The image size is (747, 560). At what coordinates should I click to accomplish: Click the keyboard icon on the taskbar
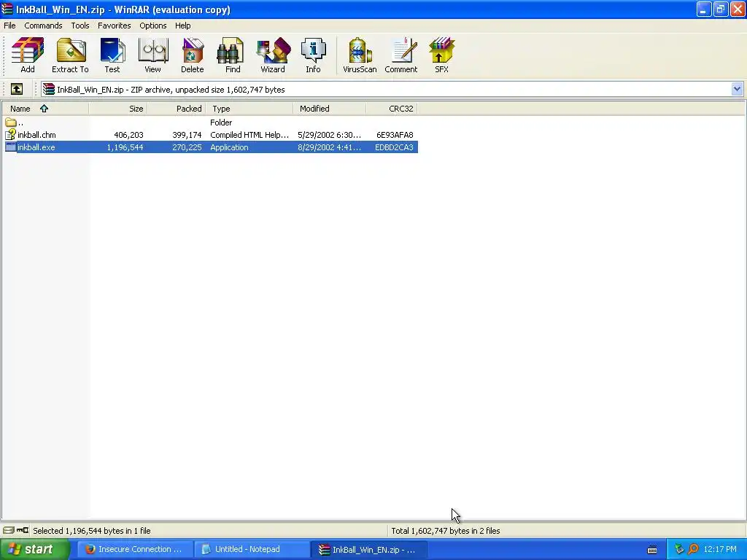[x=652, y=550]
